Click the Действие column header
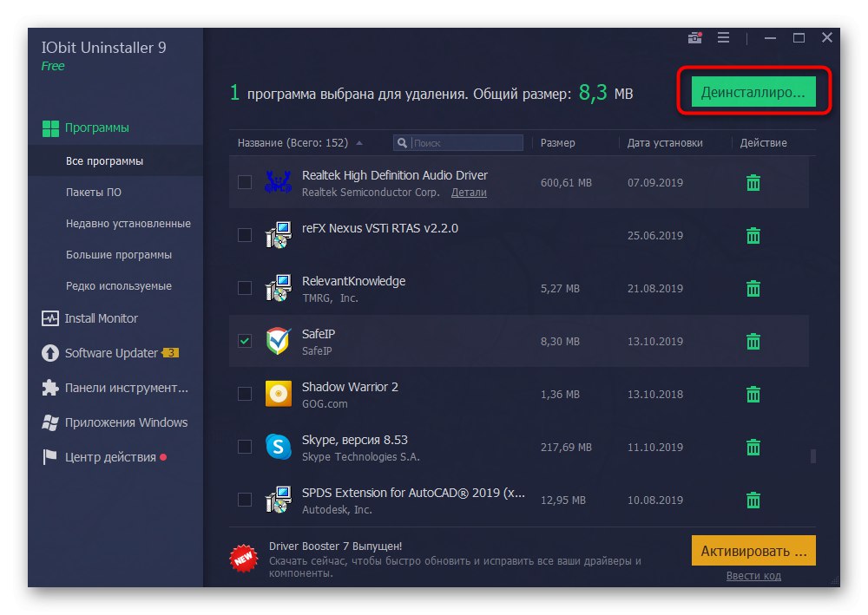 [763, 142]
